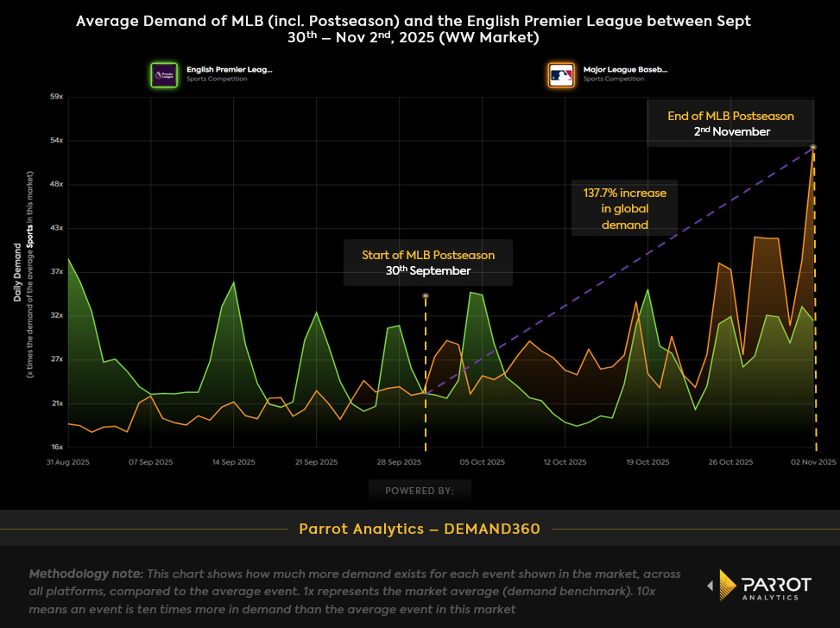The image size is (840, 628).
Task: Toggle the Major League Baseball legend label
Action: coord(625,69)
